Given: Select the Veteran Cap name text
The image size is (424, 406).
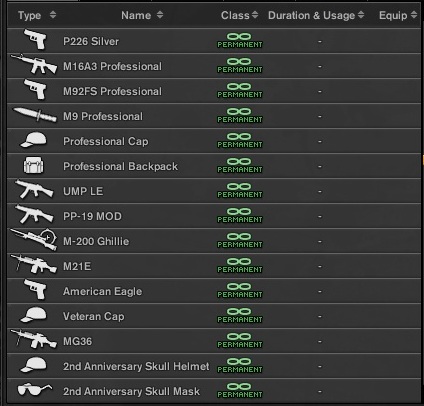Looking at the screenshot, I should 94,316.
